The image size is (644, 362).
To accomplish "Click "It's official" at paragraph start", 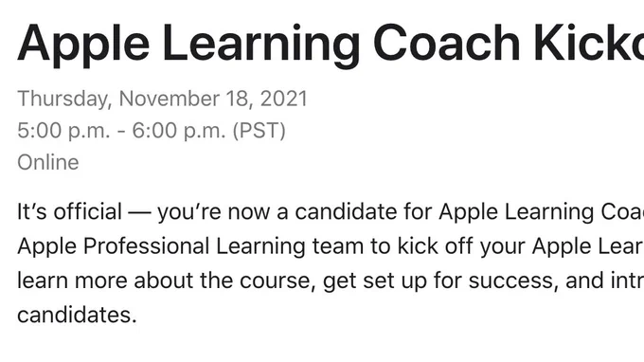I will click(x=69, y=212).
